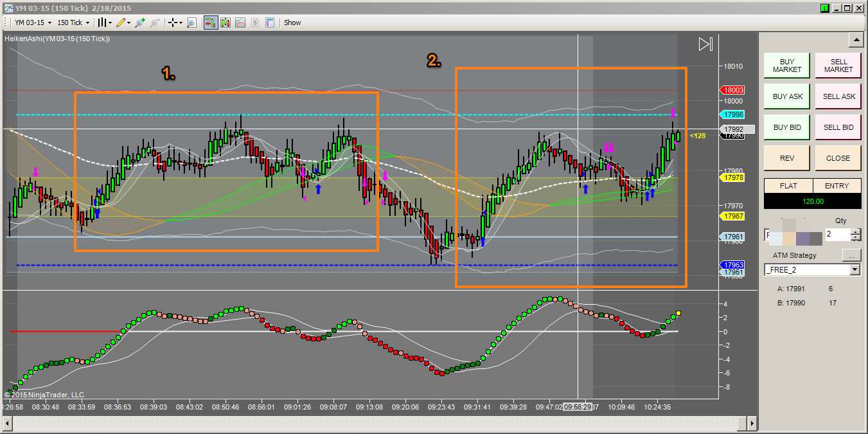Click the A: 17991 ask row

pos(804,289)
